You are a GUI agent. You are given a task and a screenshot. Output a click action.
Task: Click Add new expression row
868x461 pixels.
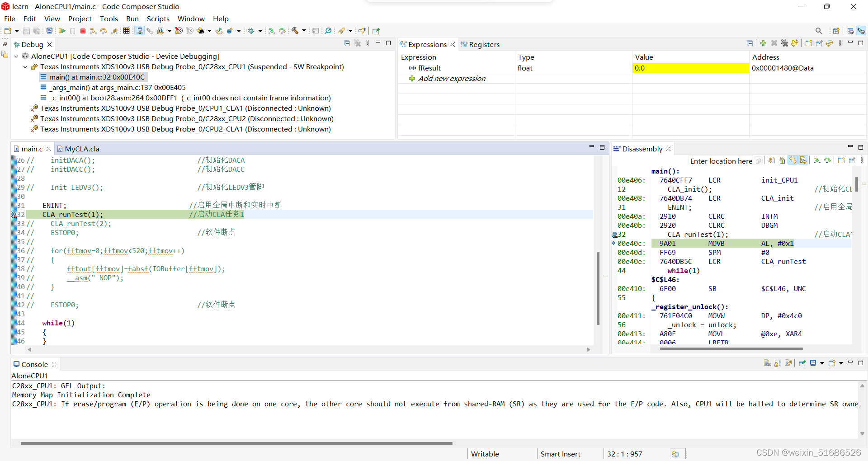tap(452, 79)
